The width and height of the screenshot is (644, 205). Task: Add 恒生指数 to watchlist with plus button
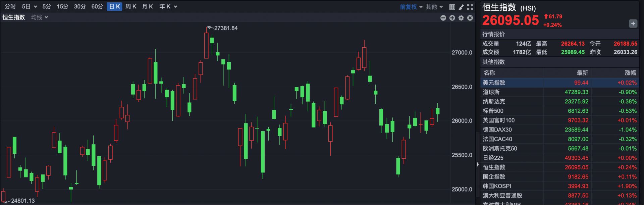[633, 23]
